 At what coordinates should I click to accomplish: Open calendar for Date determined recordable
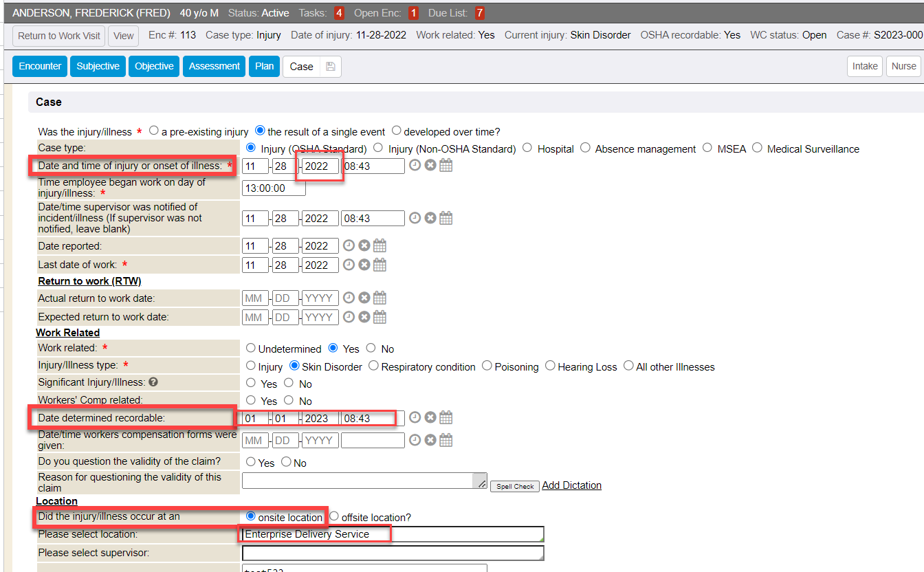pyautogui.click(x=446, y=417)
